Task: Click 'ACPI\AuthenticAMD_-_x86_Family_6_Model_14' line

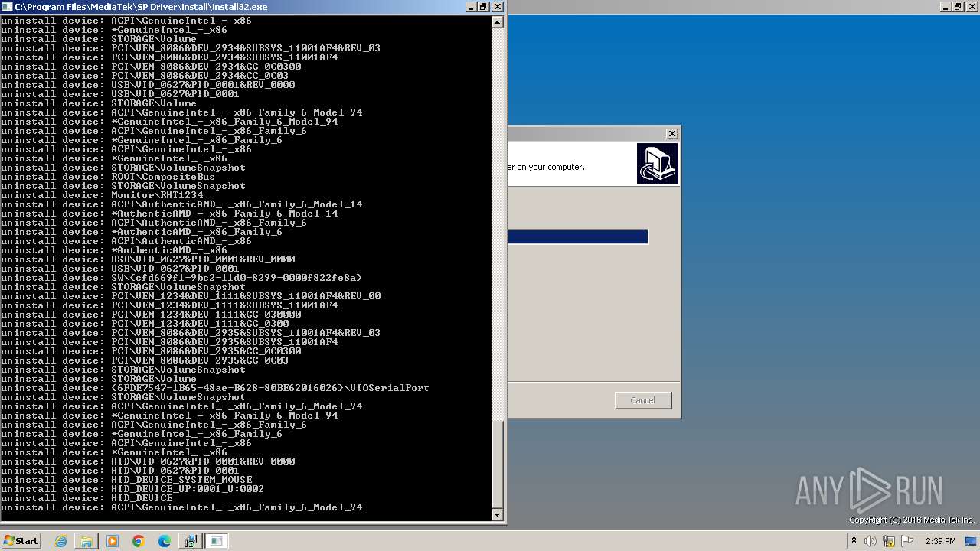Action: tap(181, 204)
